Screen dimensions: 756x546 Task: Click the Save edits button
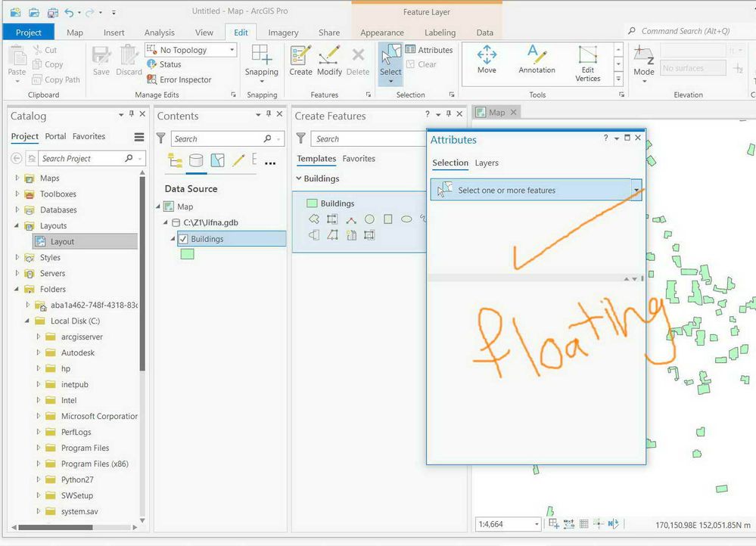pos(101,60)
